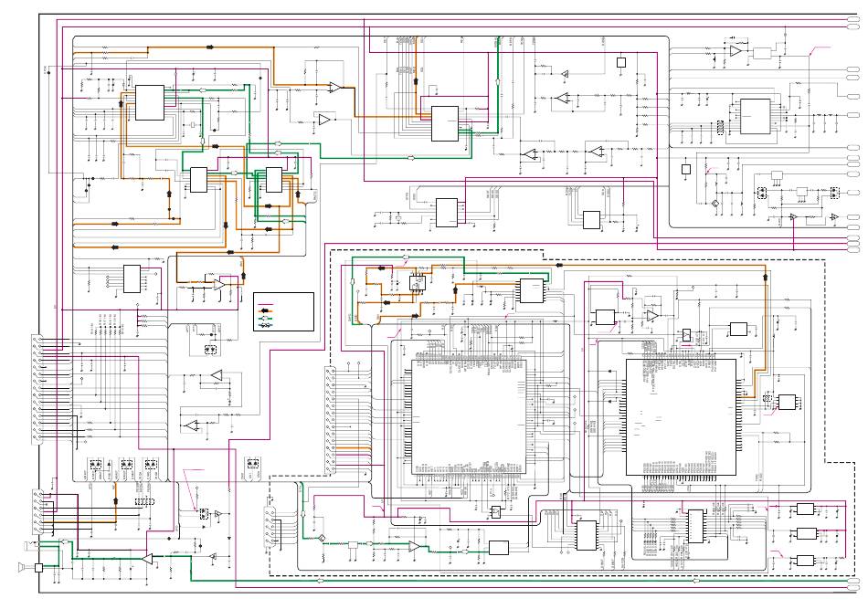Click the tall multi-pin connector on the left edge
Image resolution: width=868 pixels, height=609 pixels.
coord(37,389)
